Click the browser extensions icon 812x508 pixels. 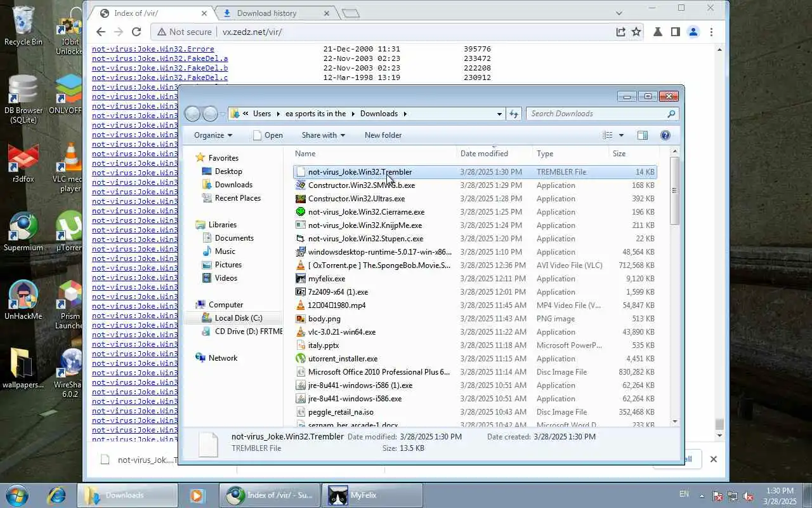pos(658,32)
